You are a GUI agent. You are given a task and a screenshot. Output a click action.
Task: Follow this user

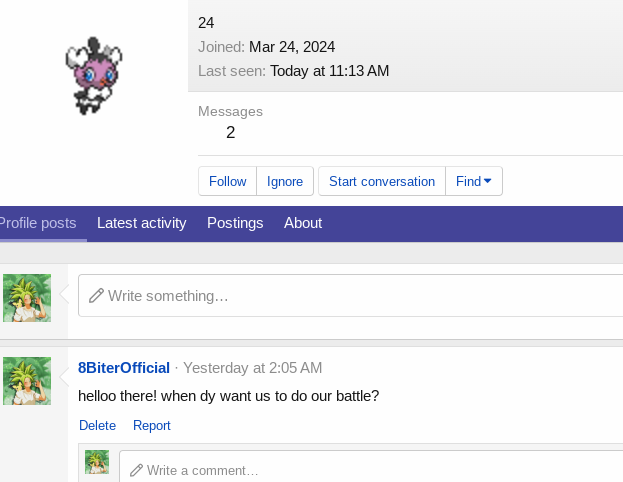click(228, 181)
